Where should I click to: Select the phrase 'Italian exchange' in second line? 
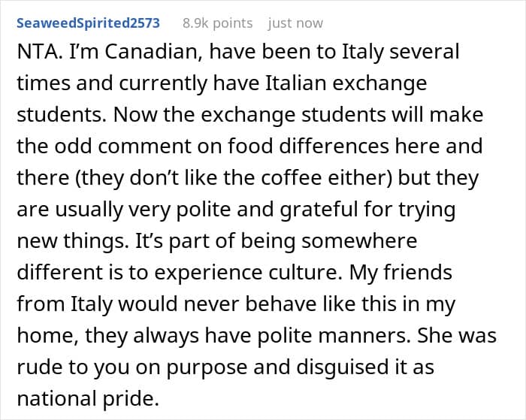346,84
